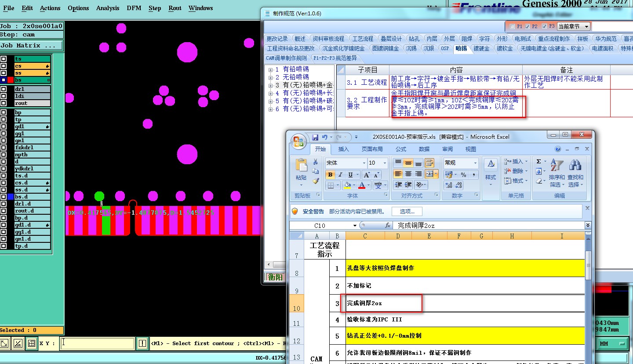Toggle display box for layer gd1
This screenshot has width=633, height=364.
(3, 126)
